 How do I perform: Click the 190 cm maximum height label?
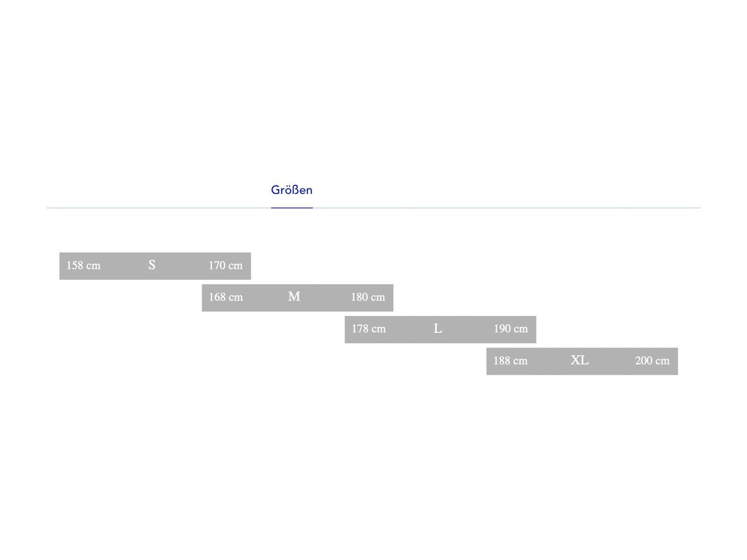[511, 329]
